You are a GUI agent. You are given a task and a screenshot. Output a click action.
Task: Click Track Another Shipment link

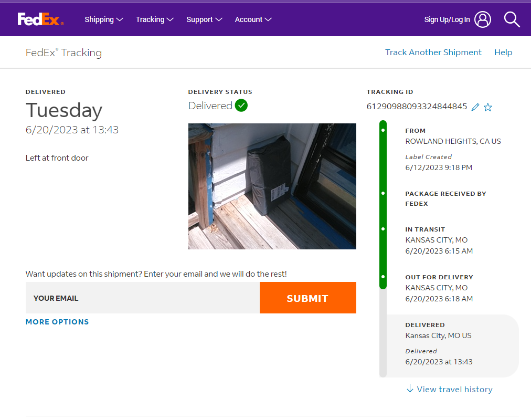pyautogui.click(x=433, y=52)
